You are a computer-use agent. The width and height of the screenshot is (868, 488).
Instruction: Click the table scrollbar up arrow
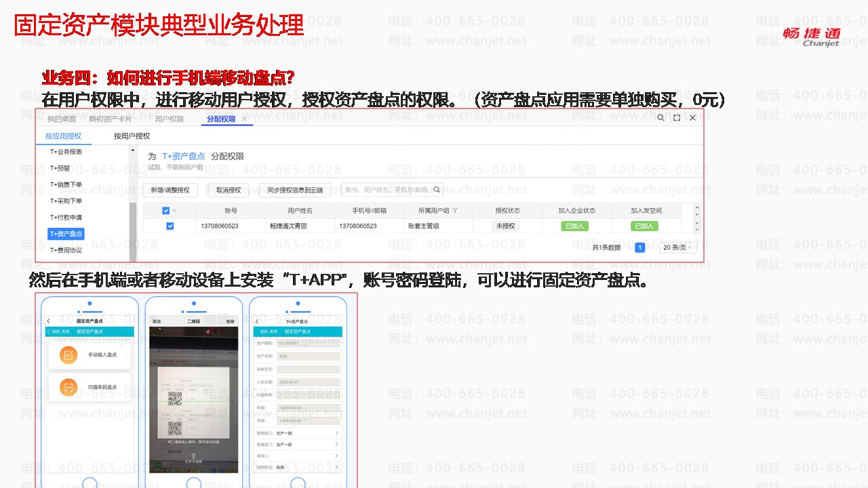[x=697, y=207]
